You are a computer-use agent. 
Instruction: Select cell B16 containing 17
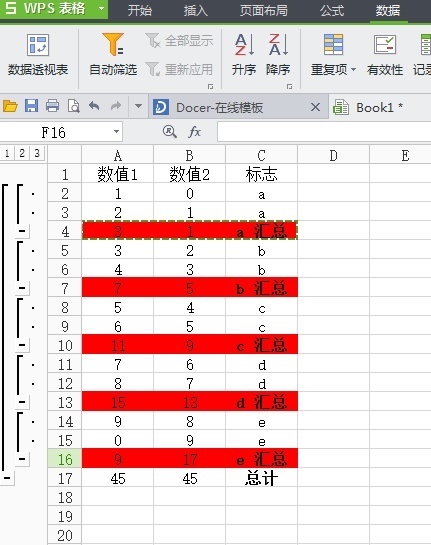coord(189,459)
